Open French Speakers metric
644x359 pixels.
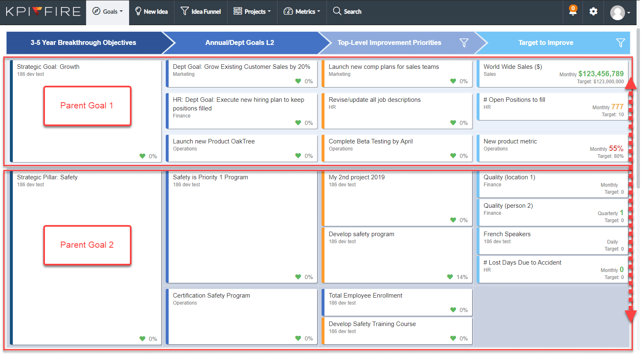click(552, 241)
